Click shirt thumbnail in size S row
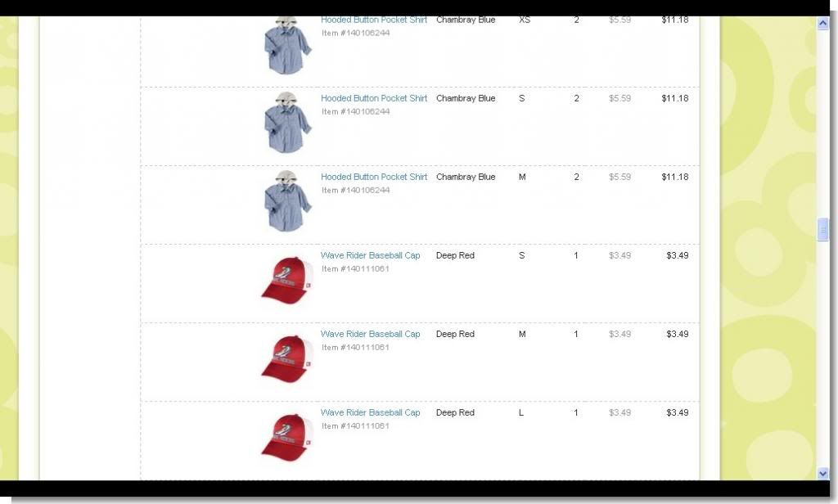 pos(287,123)
